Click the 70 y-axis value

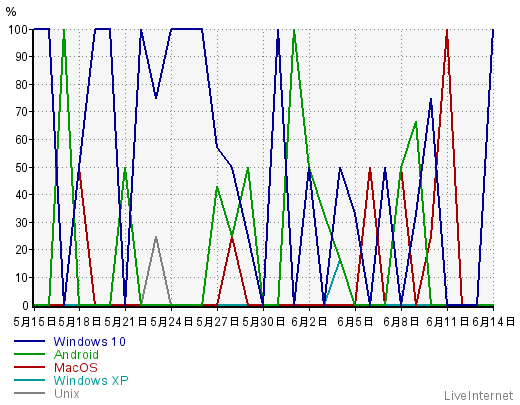click(x=21, y=112)
